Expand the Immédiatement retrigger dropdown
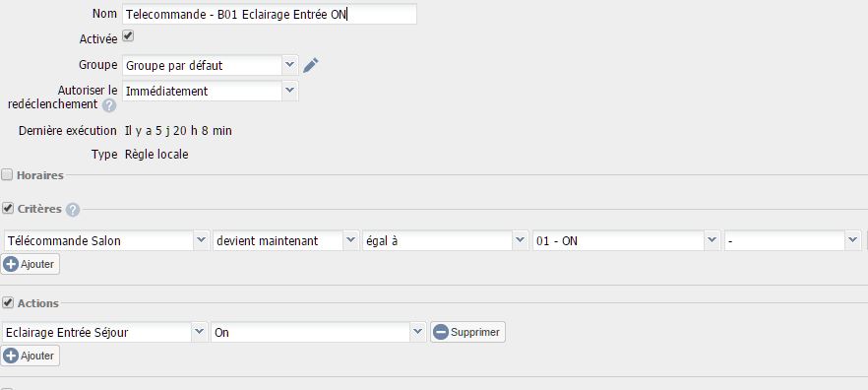The image size is (868, 390). [x=211, y=91]
